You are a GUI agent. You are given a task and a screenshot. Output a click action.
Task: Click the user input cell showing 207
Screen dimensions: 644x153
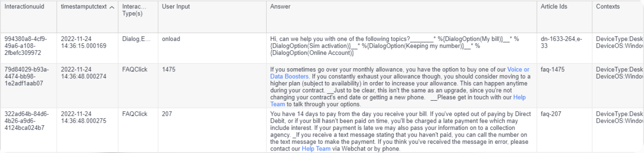166,114
